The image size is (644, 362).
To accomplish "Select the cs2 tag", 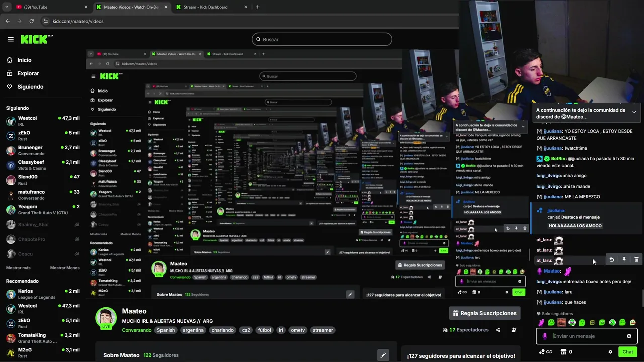I will [x=246, y=330].
